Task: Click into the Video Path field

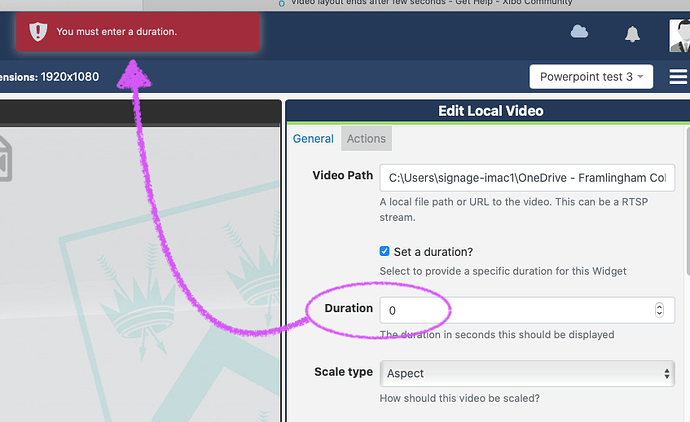Action: (527, 177)
